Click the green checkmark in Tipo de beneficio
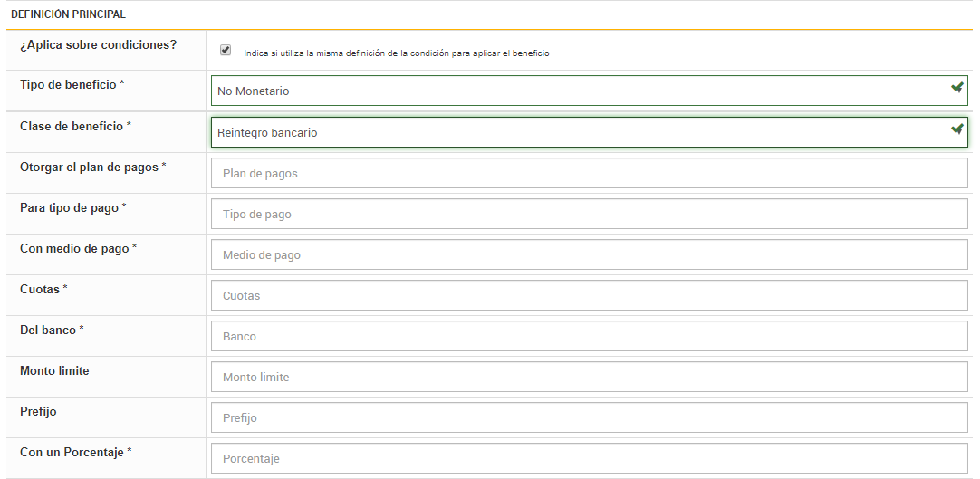 (956, 88)
